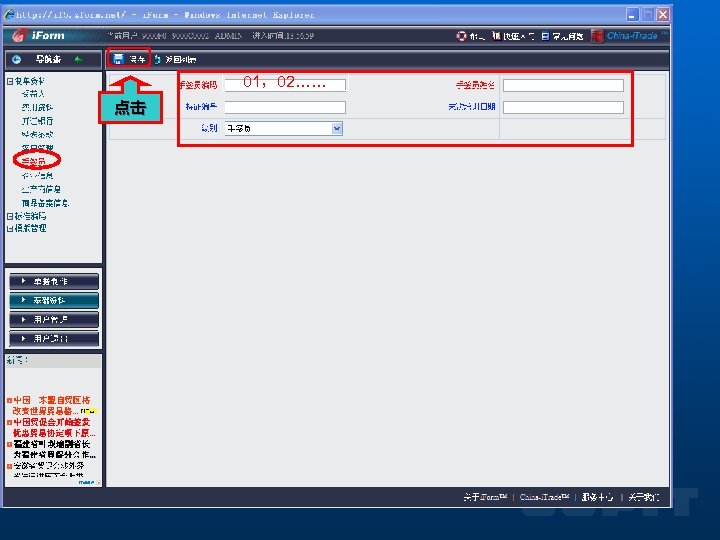
Task: Select 商品备案信息 in the tree
Action: (45, 203)
